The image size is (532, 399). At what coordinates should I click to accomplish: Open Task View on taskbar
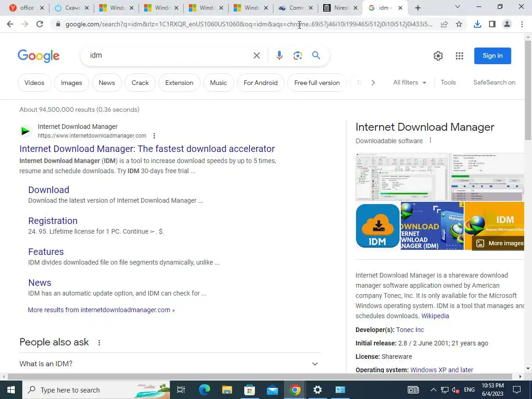pyautogui.click(x=181, y=390)
